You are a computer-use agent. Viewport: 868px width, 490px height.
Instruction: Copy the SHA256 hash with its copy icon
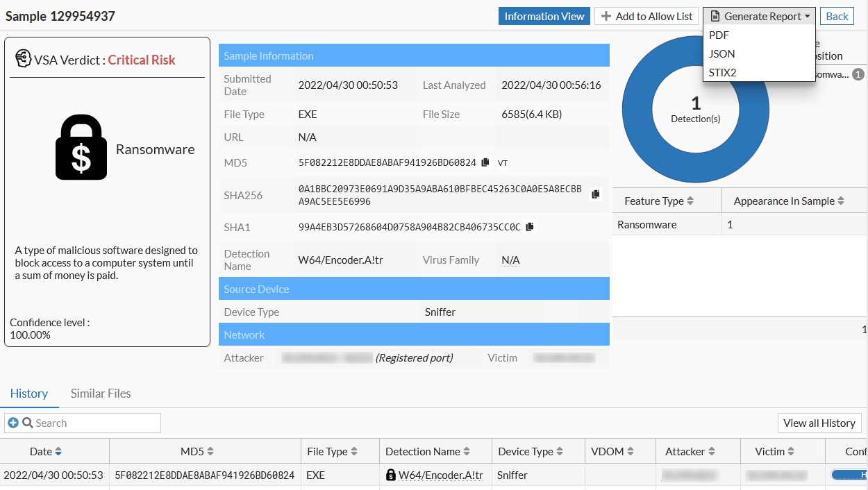tap(595, 194)
